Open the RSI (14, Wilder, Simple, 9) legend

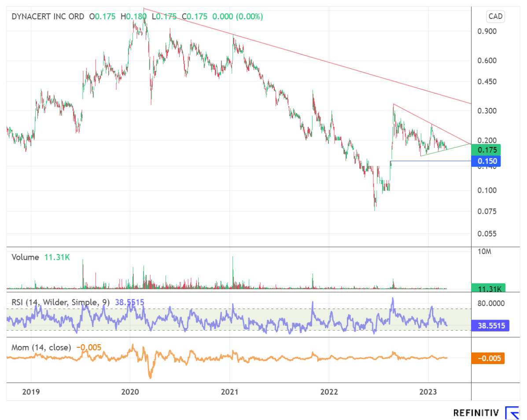[61, 302]
